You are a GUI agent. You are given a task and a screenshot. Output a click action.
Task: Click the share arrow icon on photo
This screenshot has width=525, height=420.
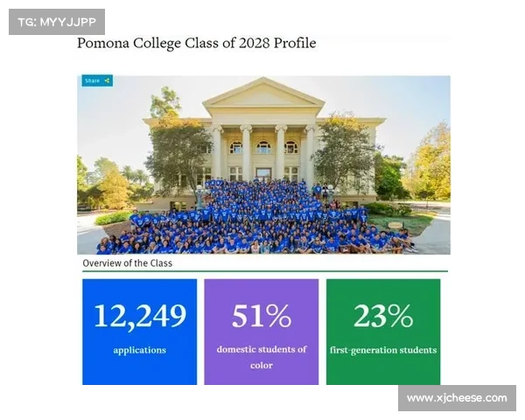(x=107, y=80)
